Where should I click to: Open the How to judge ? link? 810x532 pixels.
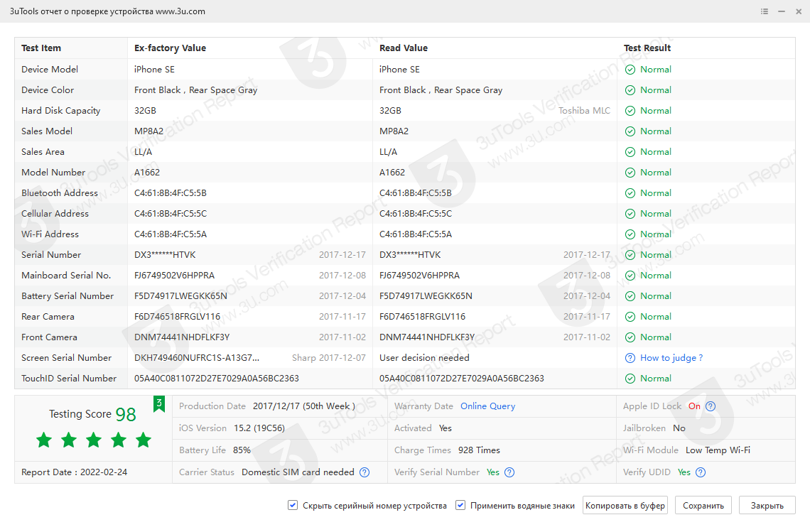pyautogui.click(x=671, y=358)
